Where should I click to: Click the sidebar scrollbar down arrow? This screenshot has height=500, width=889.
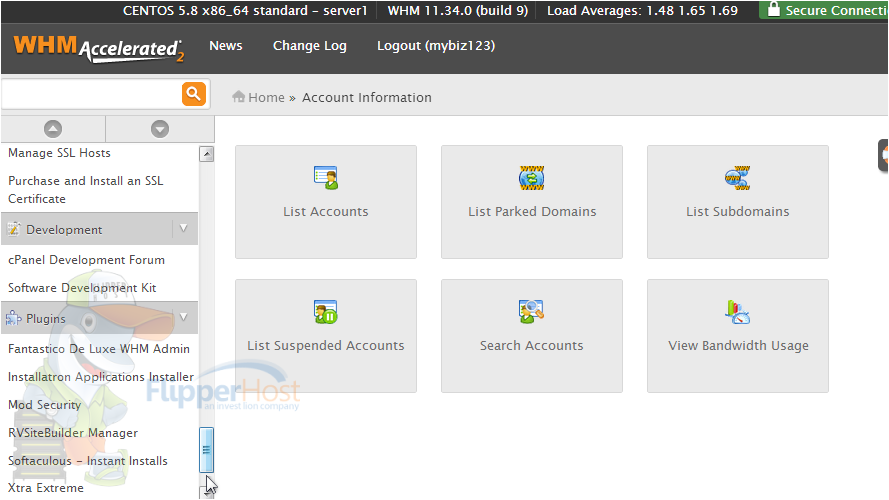tap(207, 493)
